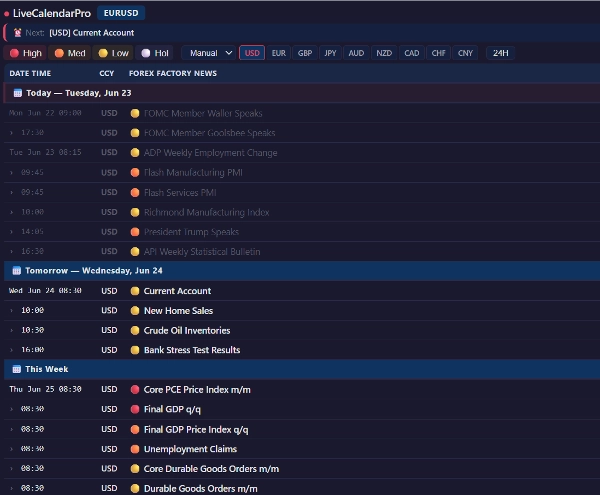Click red impact dot for Final GDP q/q
Image resolution: width=600 pixels, height=495 pixels.
(135, 409)
